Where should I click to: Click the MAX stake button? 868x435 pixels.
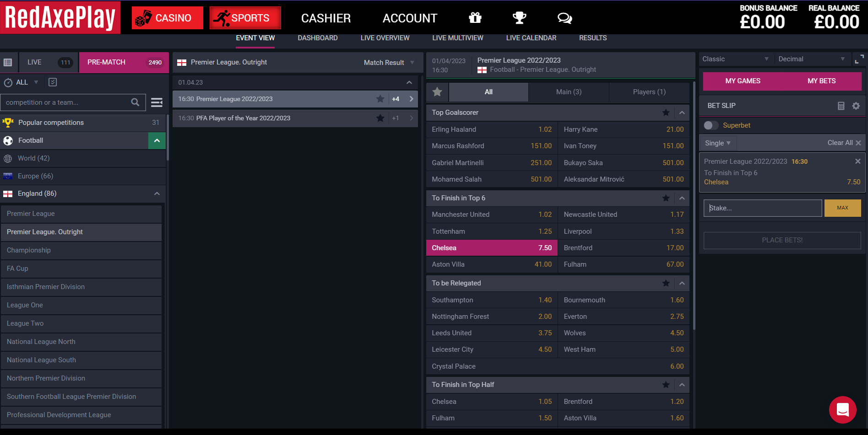pos(842,208)
